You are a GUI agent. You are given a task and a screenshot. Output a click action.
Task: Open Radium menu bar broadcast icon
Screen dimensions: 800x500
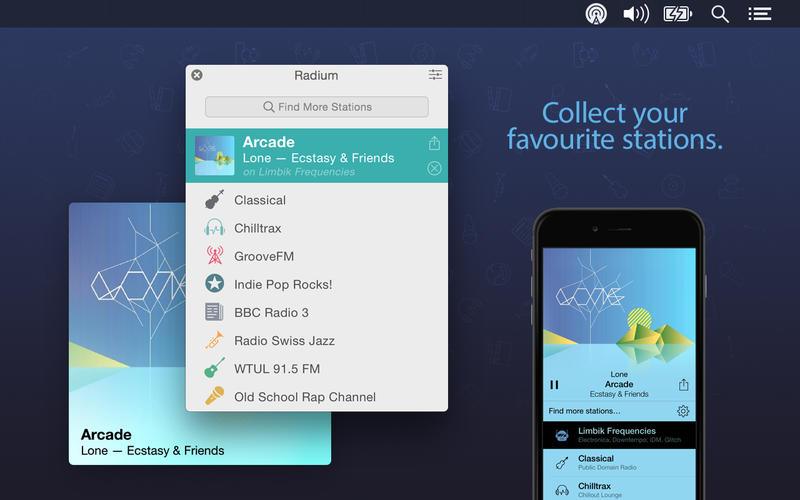[596, 14]
